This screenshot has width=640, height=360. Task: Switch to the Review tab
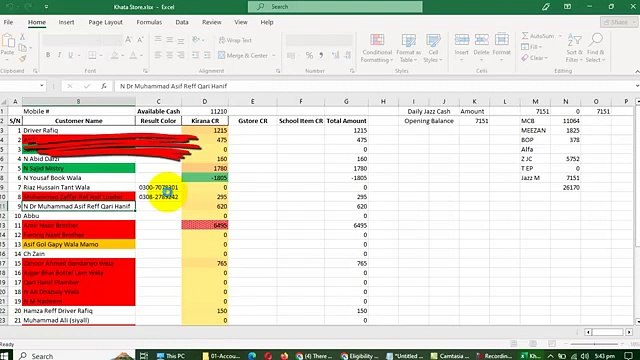pos(211,22)
